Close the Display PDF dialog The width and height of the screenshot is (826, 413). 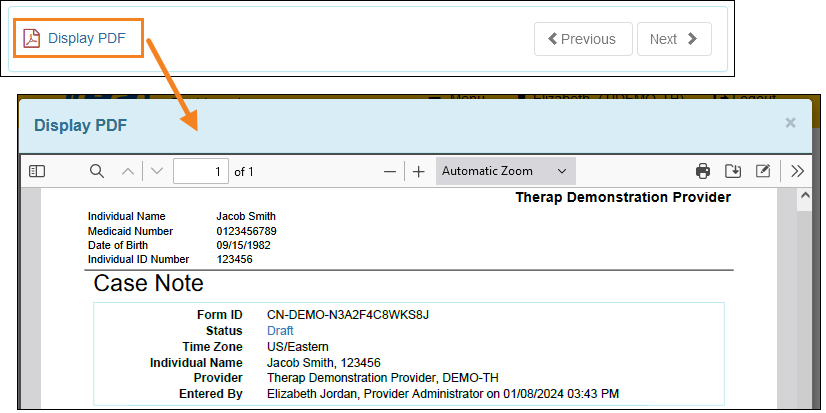coord(790,123)
